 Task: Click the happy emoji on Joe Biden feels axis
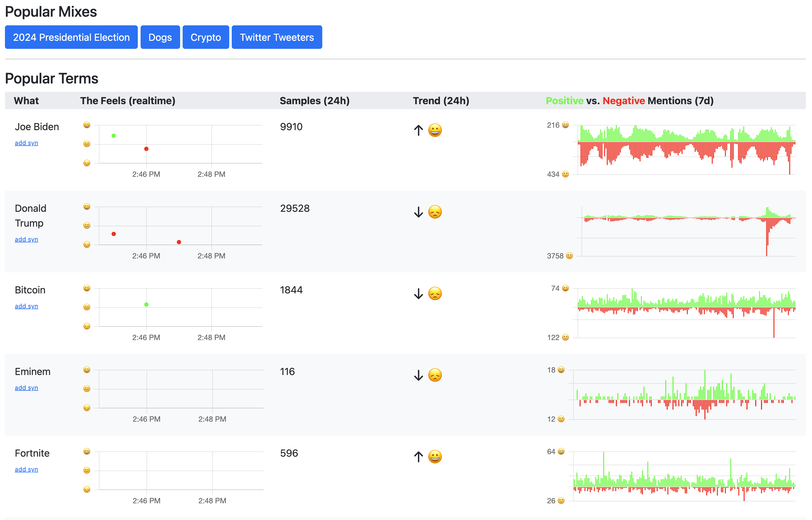tap(87, 125)
